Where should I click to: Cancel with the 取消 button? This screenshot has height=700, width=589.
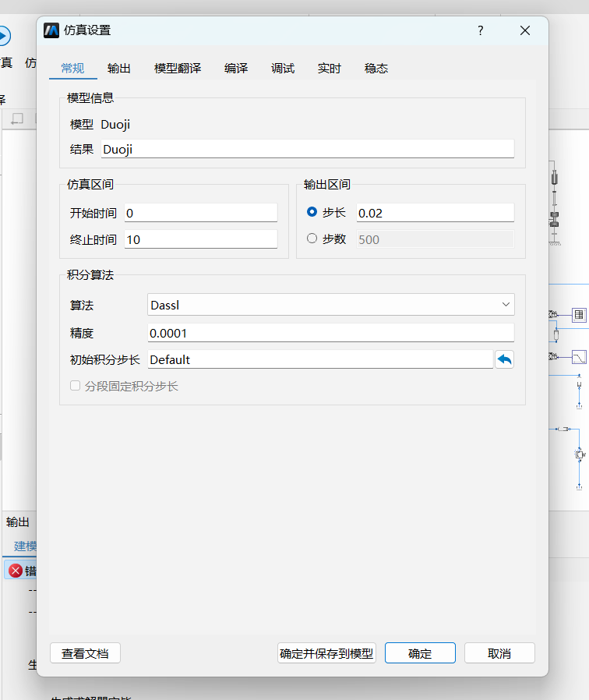click(499, 653)
